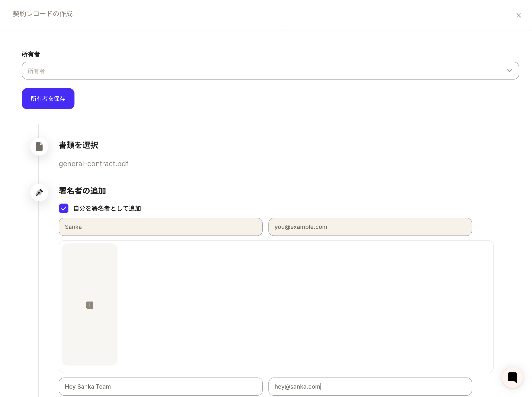Click the signature step circle in the timeline

39,192
